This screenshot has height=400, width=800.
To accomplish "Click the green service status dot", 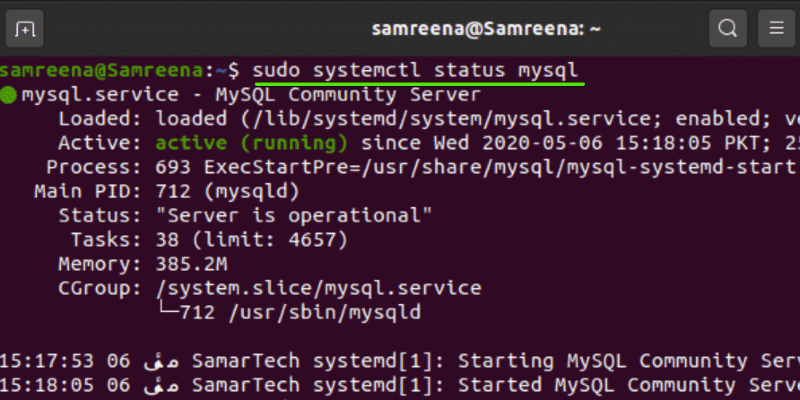I will point(8,96).
